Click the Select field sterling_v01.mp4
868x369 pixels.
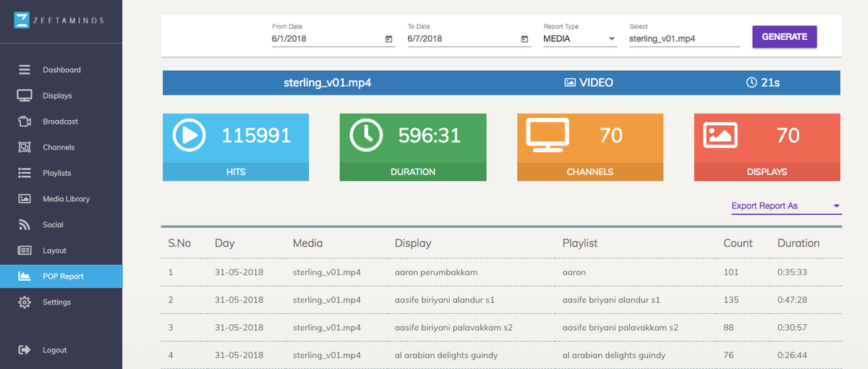tap(684, 39)
